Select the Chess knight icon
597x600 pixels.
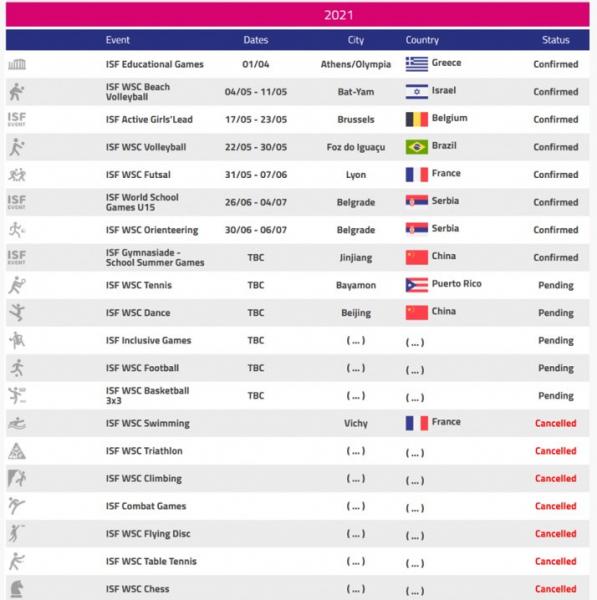[x=17, y=589]
